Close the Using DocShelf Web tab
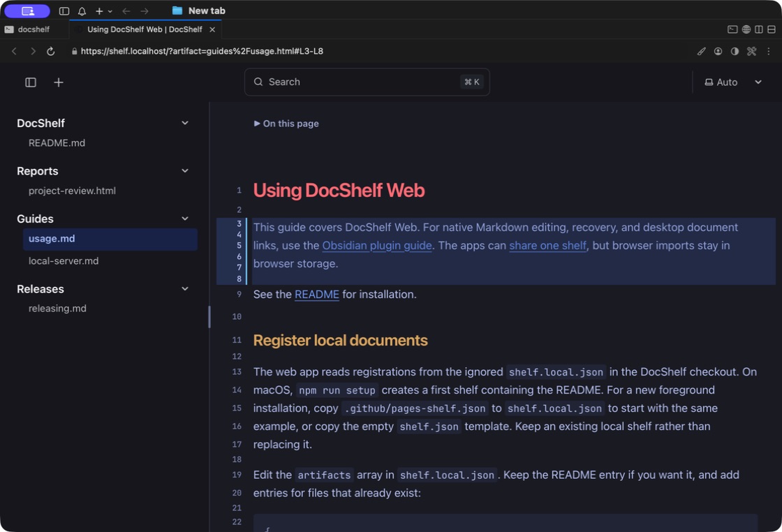Screen dimensions: 782x532 click(212, 29)
